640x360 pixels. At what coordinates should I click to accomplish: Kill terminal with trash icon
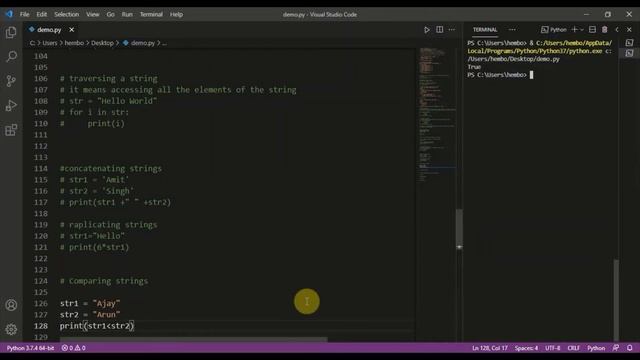pyautogui.click(x=604, y=29)
